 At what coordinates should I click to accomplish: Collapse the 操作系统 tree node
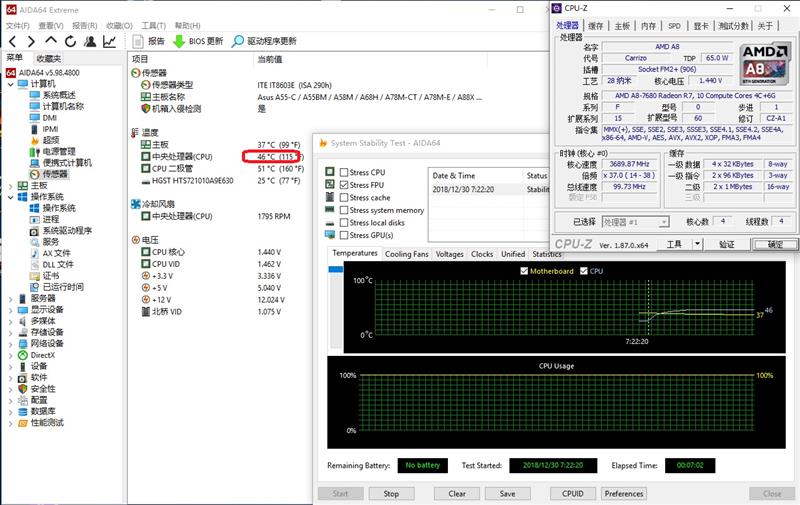coord(10,196)
